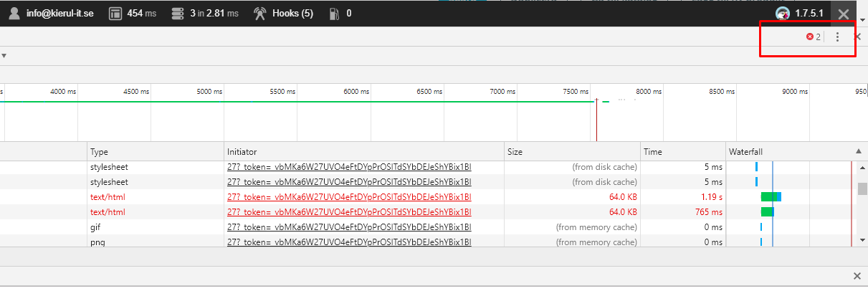Click the red error count badge showing 2
The width and height of the screenshot is (868, 291).
click(x=814, y=37)
